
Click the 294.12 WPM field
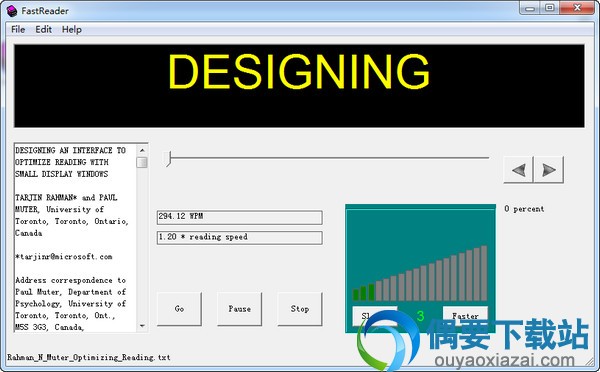click(240, 217)
